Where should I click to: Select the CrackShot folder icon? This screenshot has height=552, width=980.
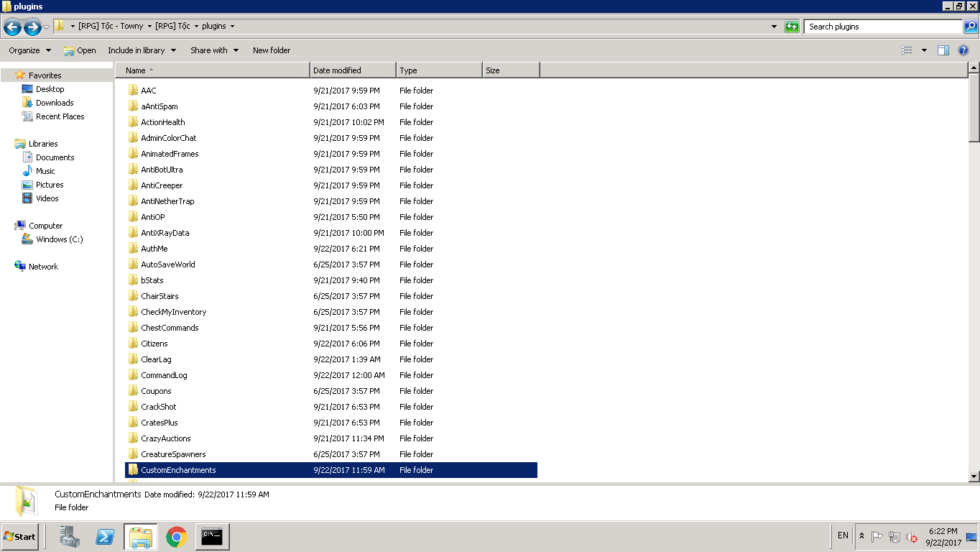click(133, 407)
